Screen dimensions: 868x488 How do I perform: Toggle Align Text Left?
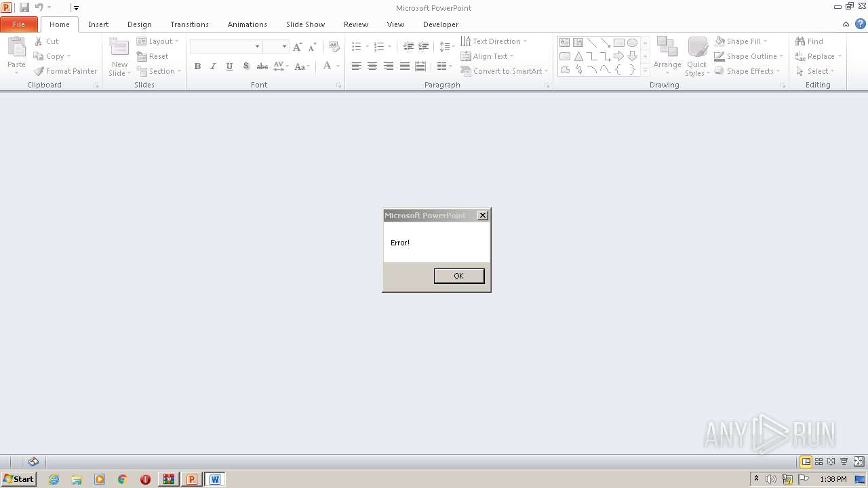point(357,66)
